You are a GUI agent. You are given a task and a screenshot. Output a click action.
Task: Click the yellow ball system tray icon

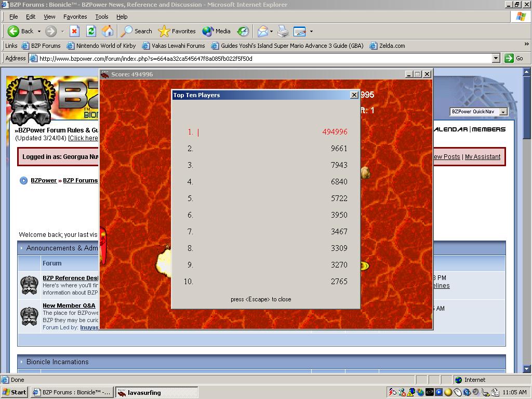tap(448, 392)
